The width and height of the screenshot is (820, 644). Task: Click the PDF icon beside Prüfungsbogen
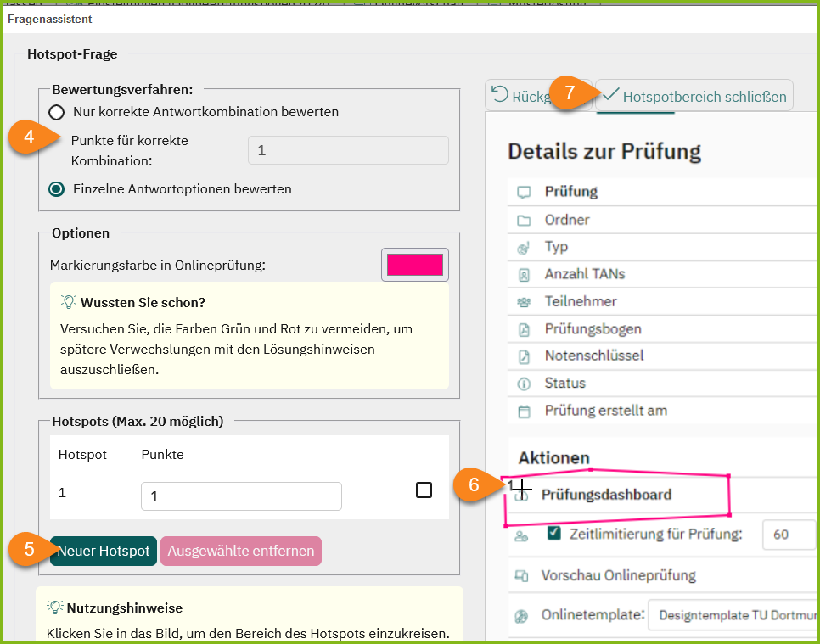point(524,329)
